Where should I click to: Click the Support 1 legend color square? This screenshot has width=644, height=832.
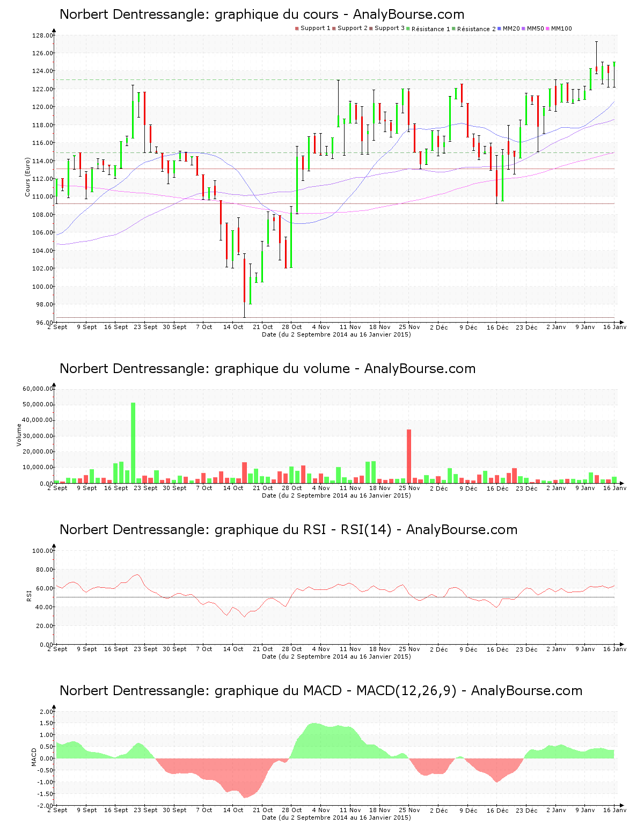297,28
